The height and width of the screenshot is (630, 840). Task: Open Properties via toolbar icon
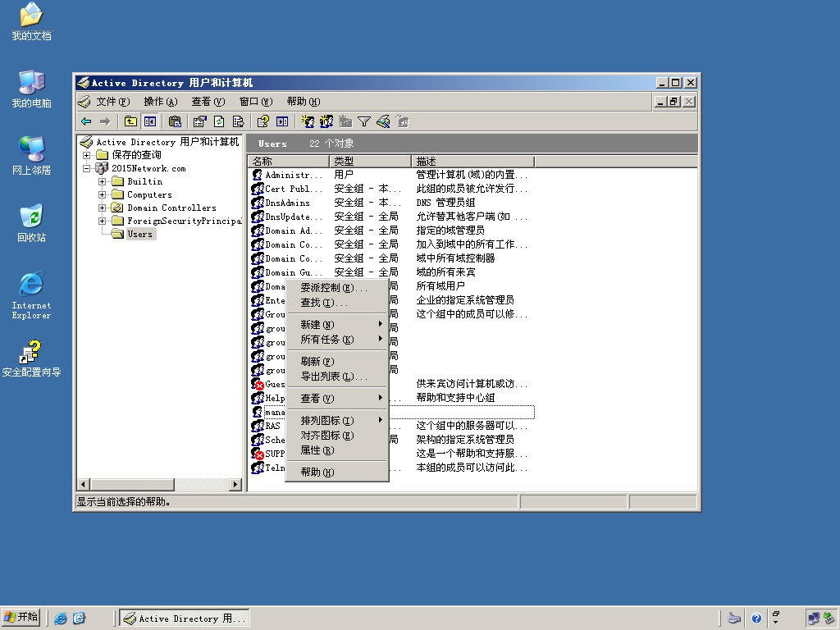(x=200, y=121)
